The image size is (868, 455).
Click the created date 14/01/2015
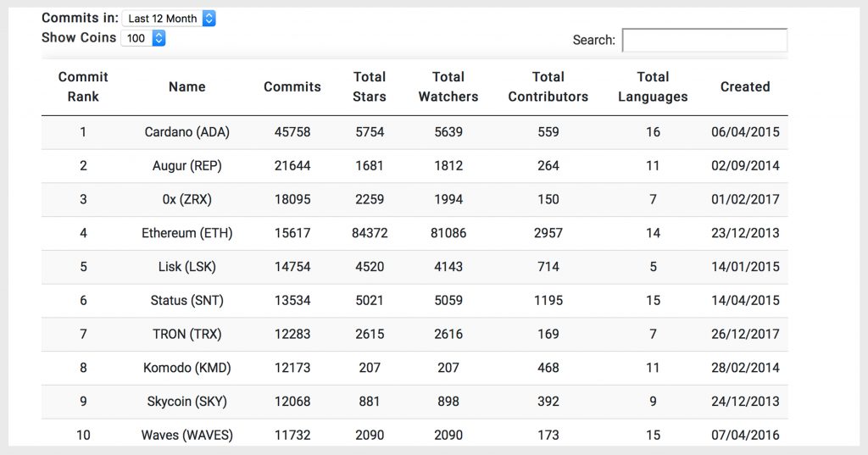point(745,267)
